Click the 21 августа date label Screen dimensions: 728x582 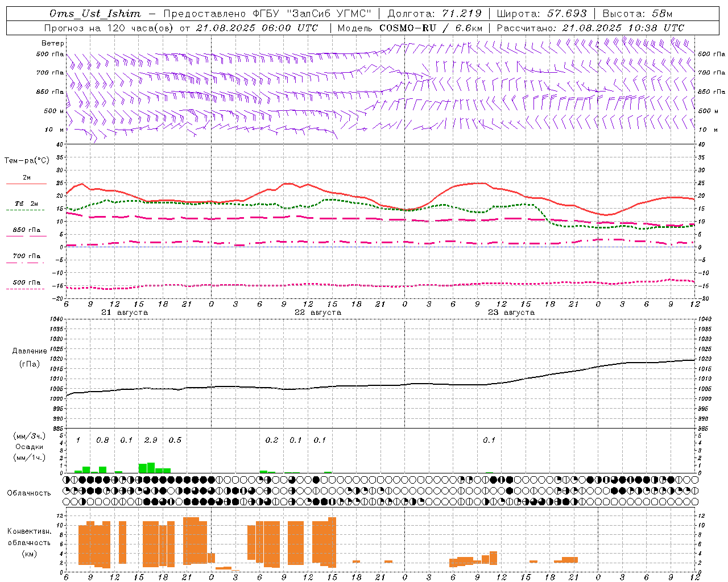pyautogui.click(x=125, y=313)
